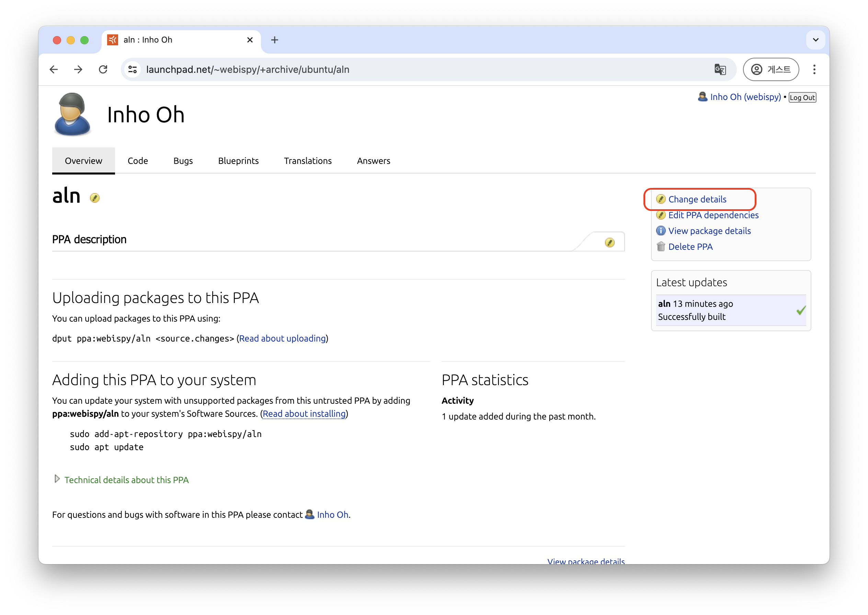
Task: Open site information icon in address bar
Action: (133, 69)
